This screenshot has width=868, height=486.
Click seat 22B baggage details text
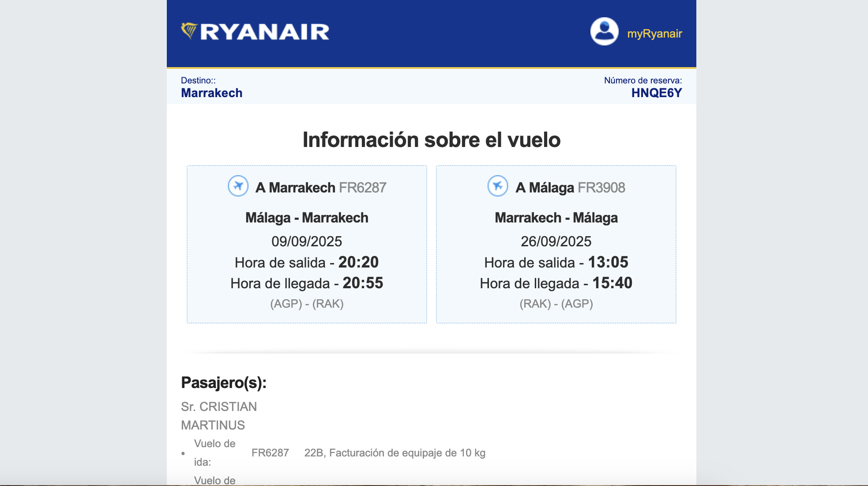coord(395,453)
